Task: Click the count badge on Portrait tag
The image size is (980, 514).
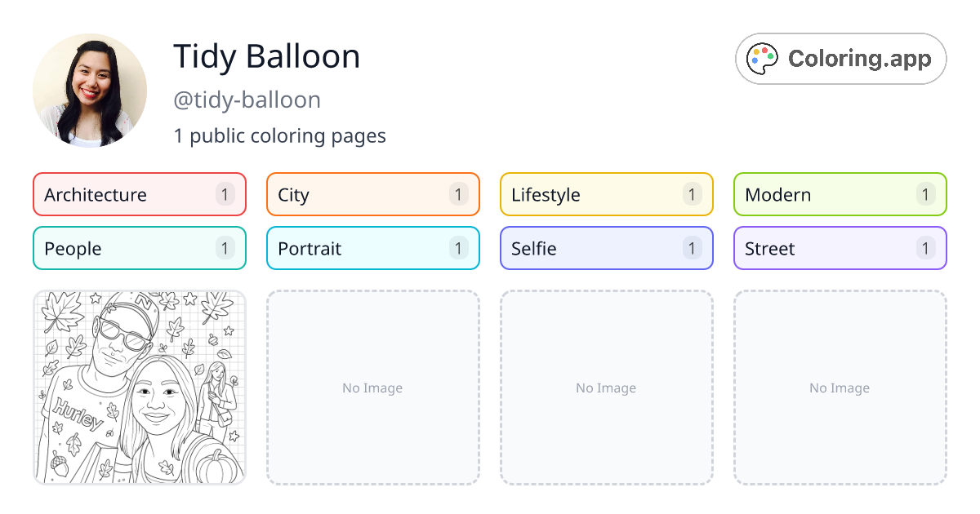Action: click(458, 248)
